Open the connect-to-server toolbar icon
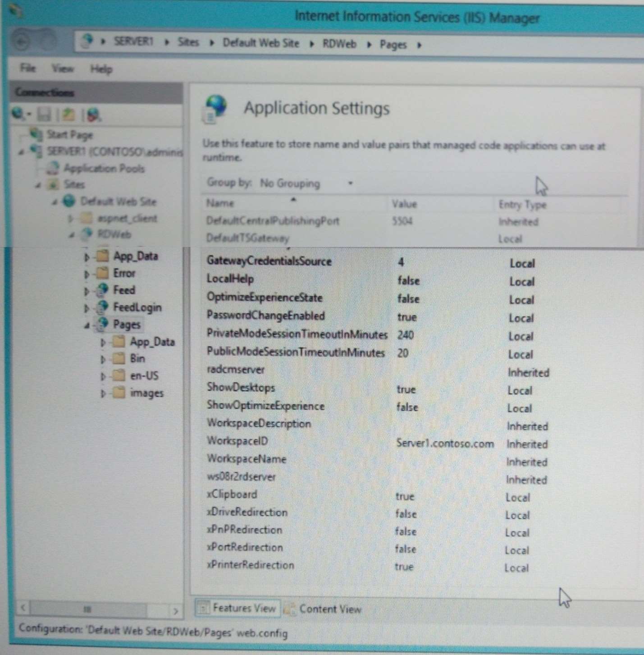Screen dimensions: 644x655 pos(19,114)
